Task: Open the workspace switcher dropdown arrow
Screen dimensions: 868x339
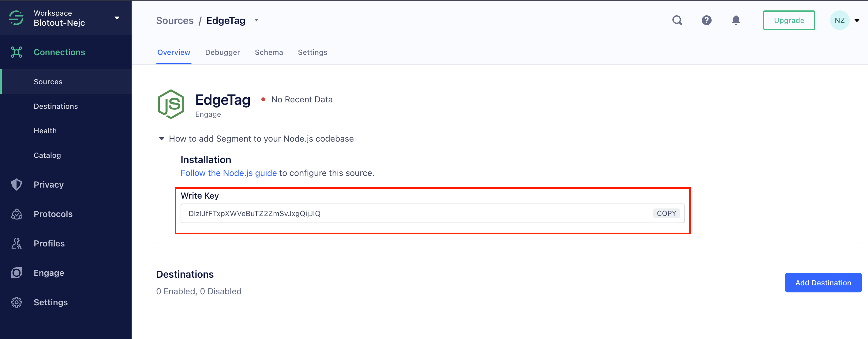Action: [x=117, y=18]
